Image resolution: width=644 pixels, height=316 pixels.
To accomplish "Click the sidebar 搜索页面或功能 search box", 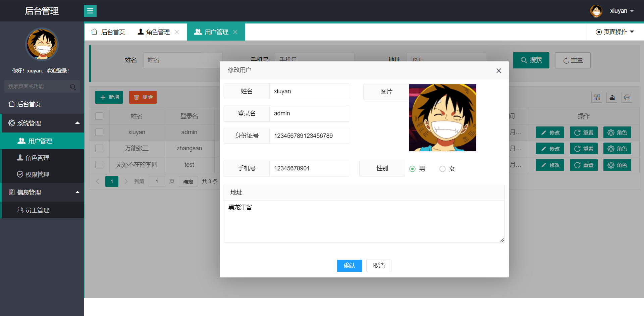I will pos(42,87).
